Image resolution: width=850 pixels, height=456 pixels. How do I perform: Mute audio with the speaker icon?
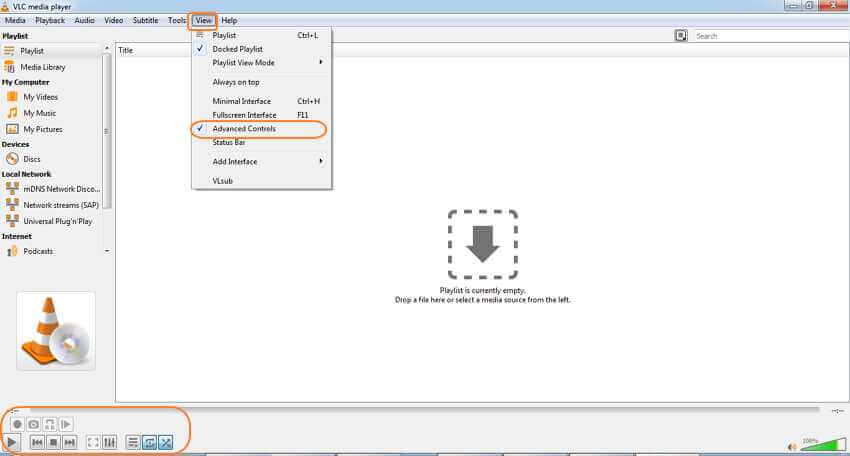click(x=791, y=447)
